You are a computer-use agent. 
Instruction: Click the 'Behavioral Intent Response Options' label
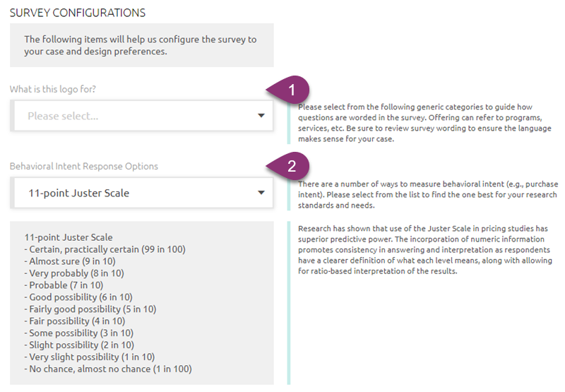pos(84,166)
